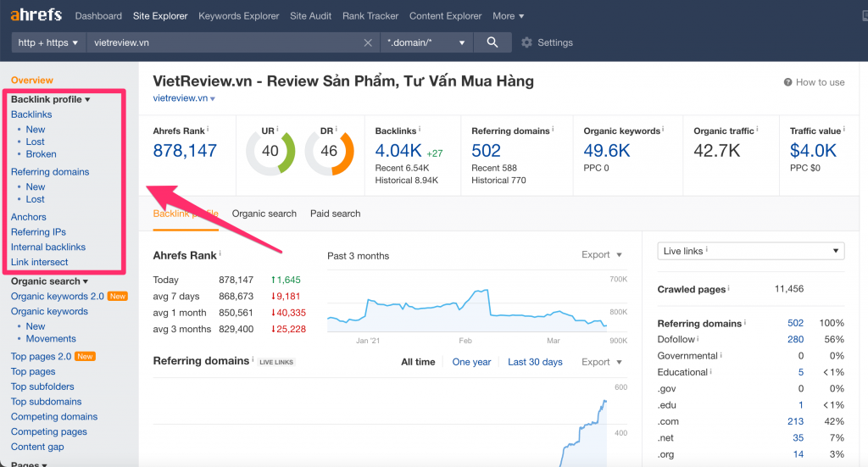This screenshot has width=868, height=467.
Task: Click Educational count 5
Action: [x=800, y=372]
